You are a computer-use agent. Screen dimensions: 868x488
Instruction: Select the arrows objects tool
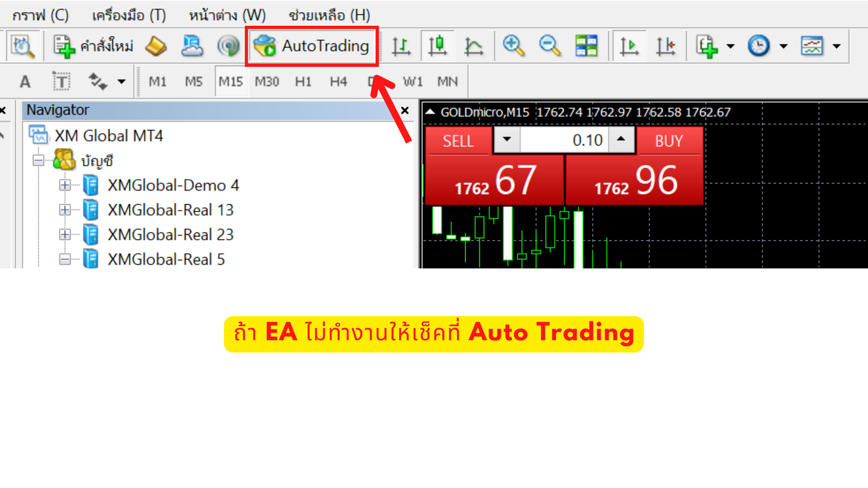98,82
